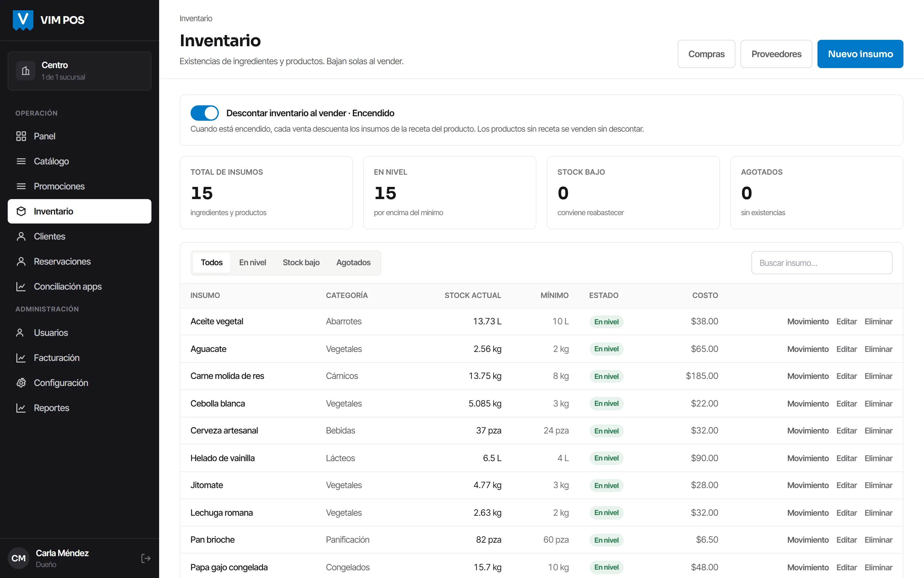Click the Reportes chart icon
924x578 pixels.
[x=21, y=408]
